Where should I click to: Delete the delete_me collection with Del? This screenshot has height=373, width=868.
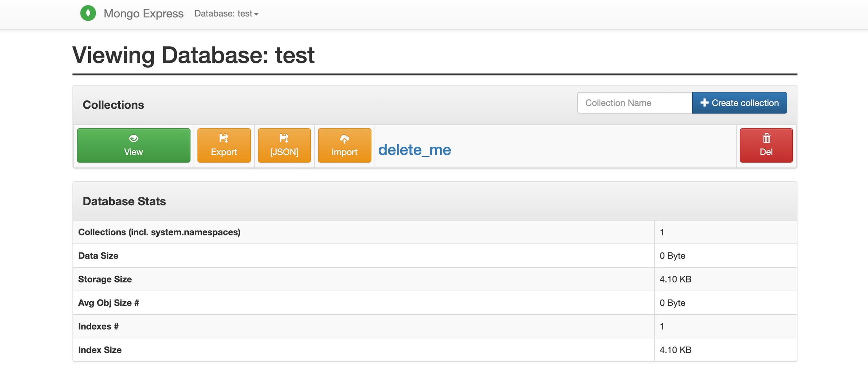pyautogui.click(x=766, y=145)
